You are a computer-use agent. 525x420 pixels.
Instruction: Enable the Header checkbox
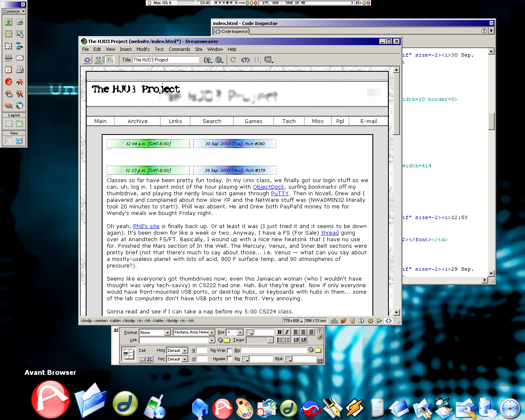click(229, 359)
